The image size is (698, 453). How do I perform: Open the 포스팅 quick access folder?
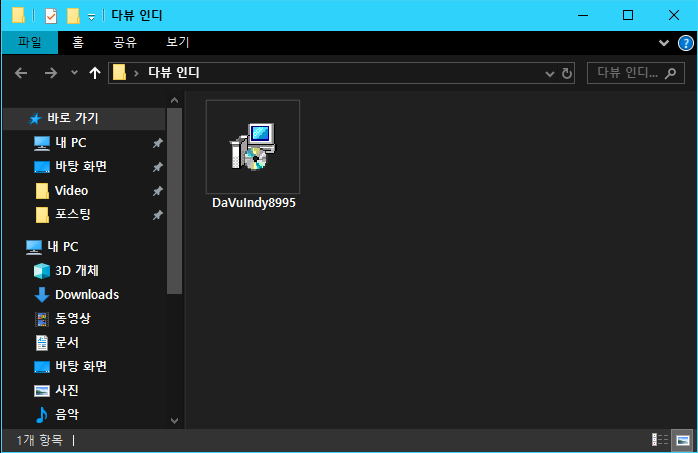point(73,214)
